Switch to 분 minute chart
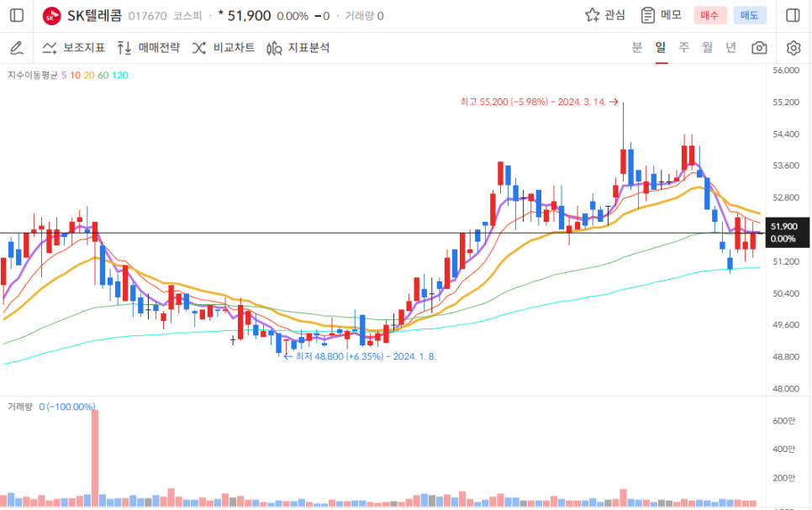Viewport: 812px width, 510px height. [637, 48]
